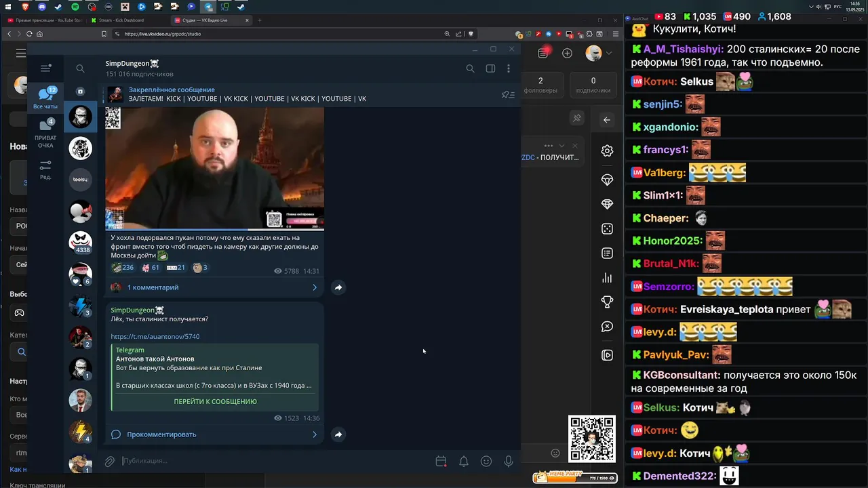Switch to YouTube Studio browser tab
868x488 pixels.
[44, 20]
